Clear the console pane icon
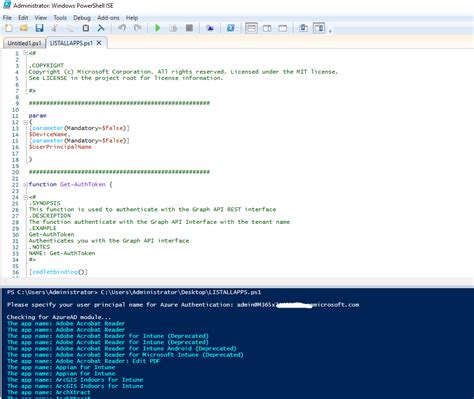The width and height of the screenshot is (474, 399). (101, 28)
